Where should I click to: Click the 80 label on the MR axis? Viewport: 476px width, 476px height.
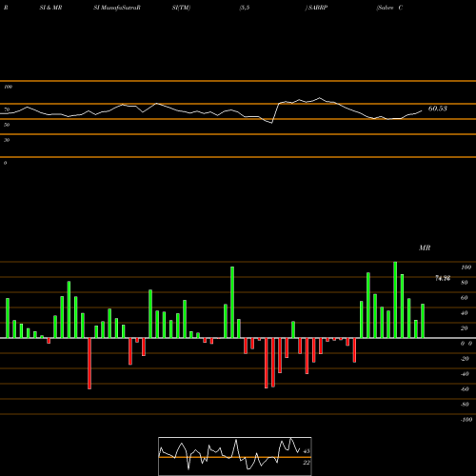click(465, 283)
